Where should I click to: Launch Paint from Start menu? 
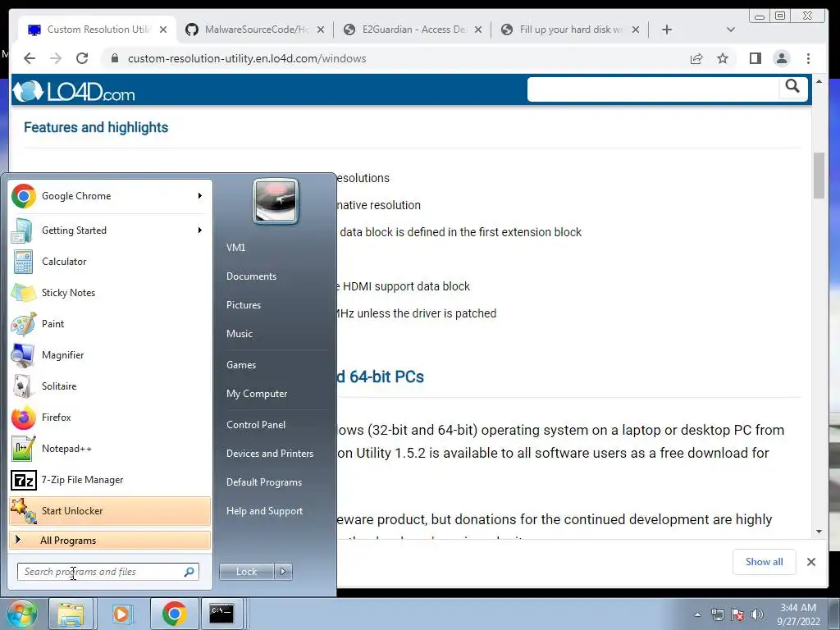pos(110,323)
